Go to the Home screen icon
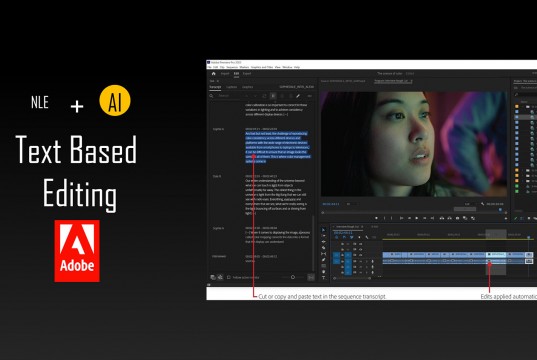Viewport: 537px width, 360px height. pos(213,74)
